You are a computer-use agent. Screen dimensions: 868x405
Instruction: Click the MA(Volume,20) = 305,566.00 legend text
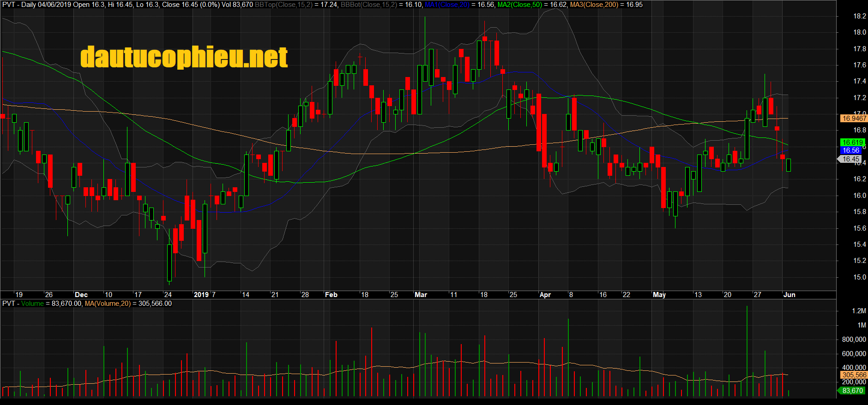click(x=128, y=304)
